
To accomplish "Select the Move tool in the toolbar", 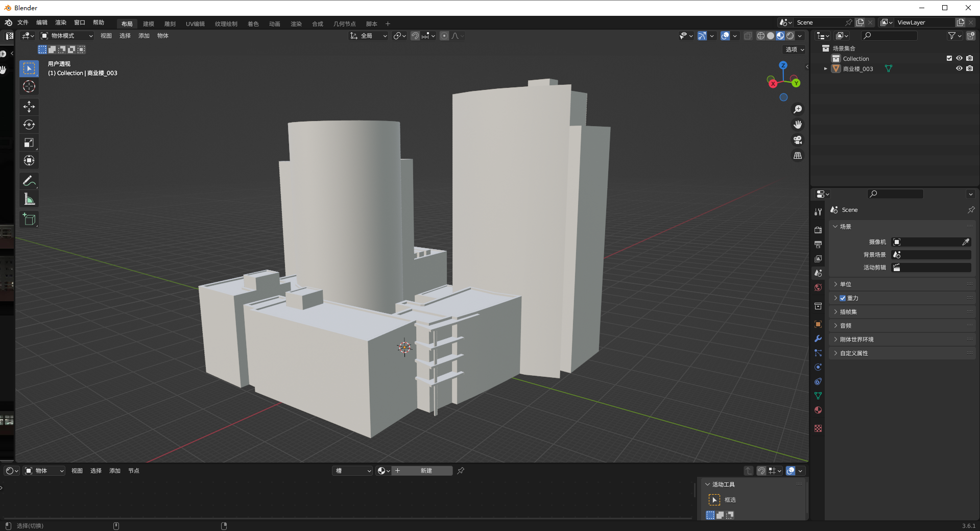I will (29, 106).
